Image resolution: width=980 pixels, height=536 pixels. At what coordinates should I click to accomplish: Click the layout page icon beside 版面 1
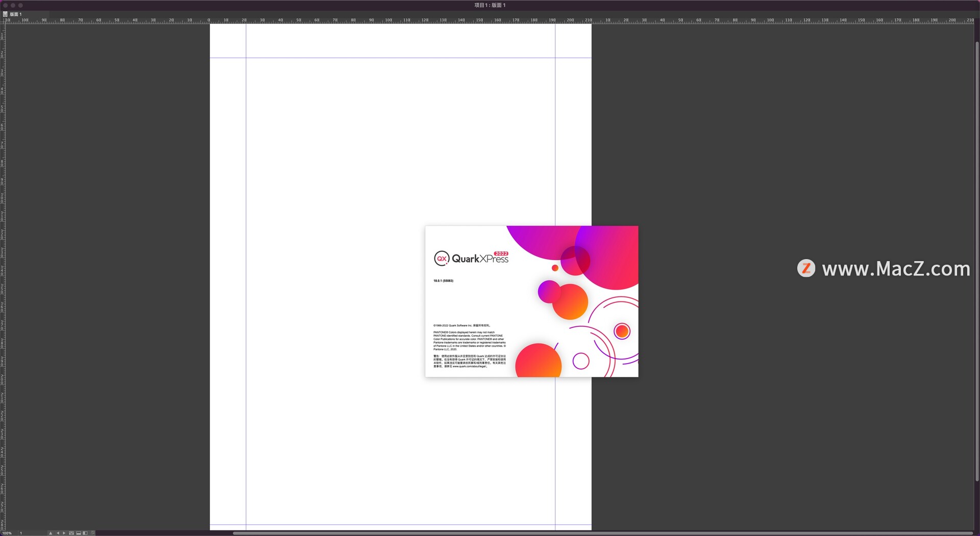(5, 14)
